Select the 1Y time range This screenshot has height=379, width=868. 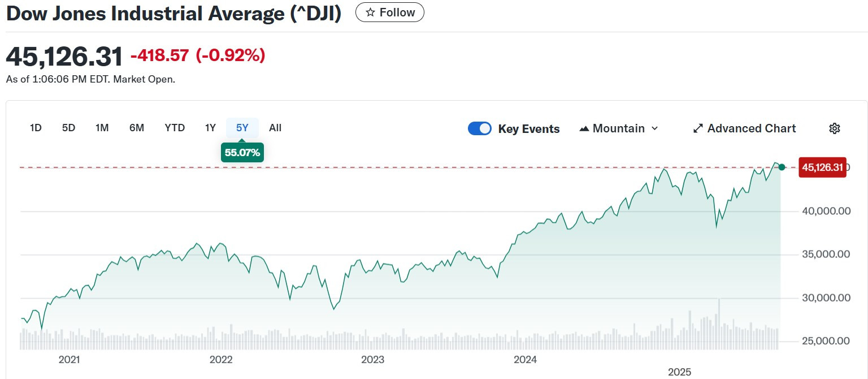pos(210,128)
